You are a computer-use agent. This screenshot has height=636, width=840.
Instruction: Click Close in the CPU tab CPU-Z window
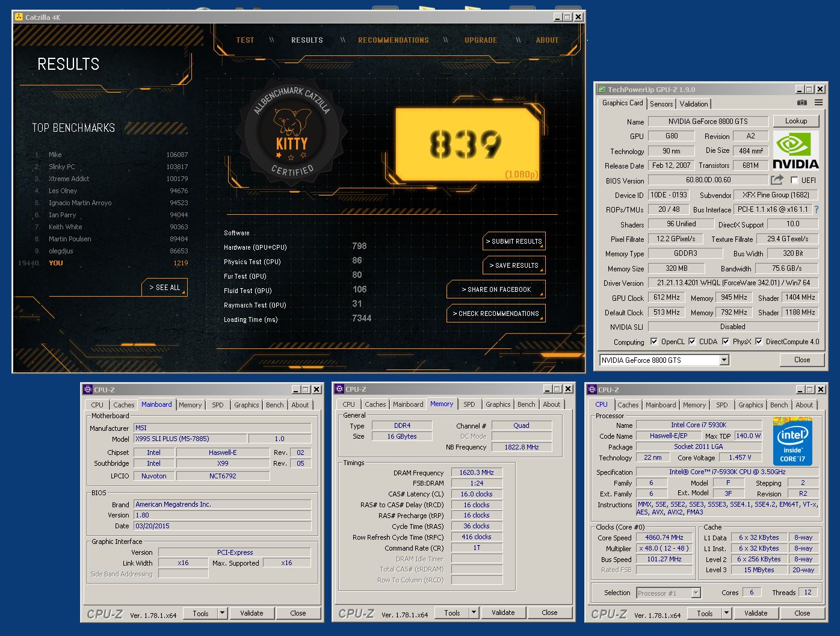point(802,613)
